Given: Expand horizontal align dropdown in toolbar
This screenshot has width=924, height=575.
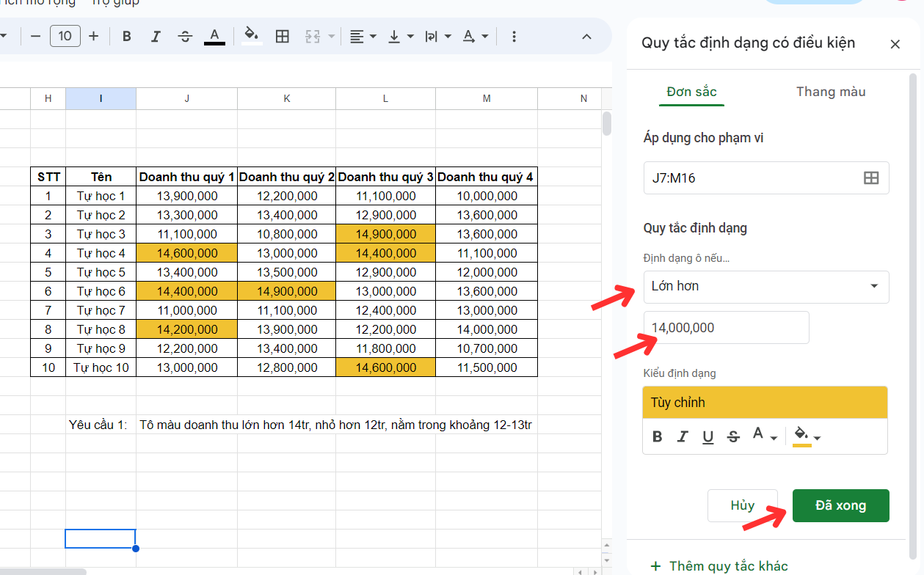Looking at the screenshot, I should tap(373, 37).
